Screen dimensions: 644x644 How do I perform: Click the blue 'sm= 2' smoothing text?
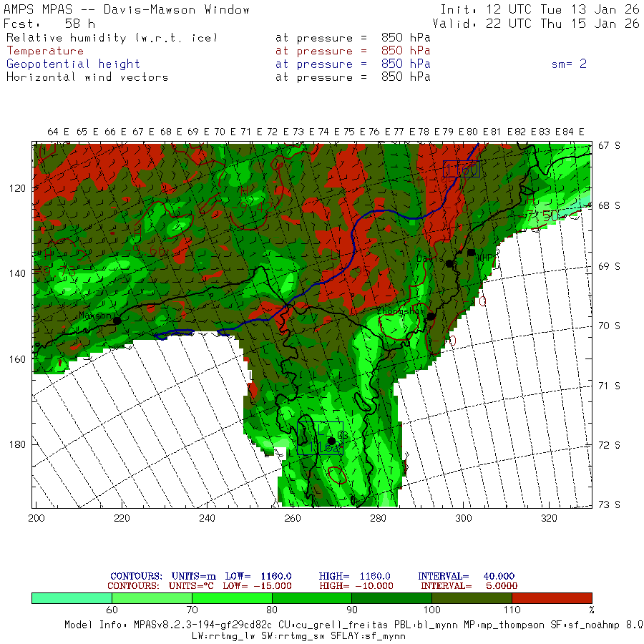(569, 64)
